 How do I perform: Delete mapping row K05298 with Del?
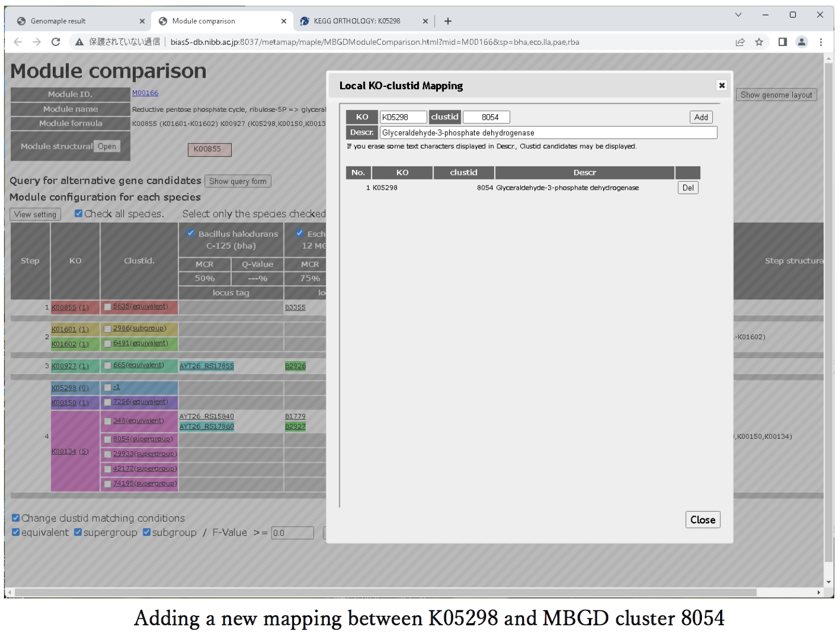688,188
